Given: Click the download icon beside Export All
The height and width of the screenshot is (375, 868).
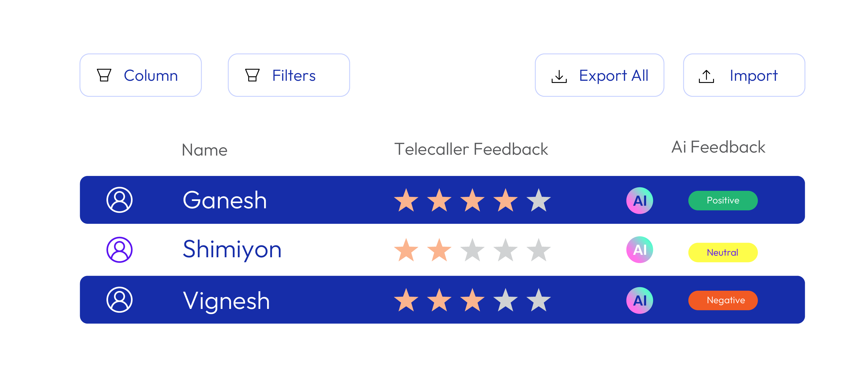Looking at the screenshot, I should pyautogui.click(x=559, y=76).
